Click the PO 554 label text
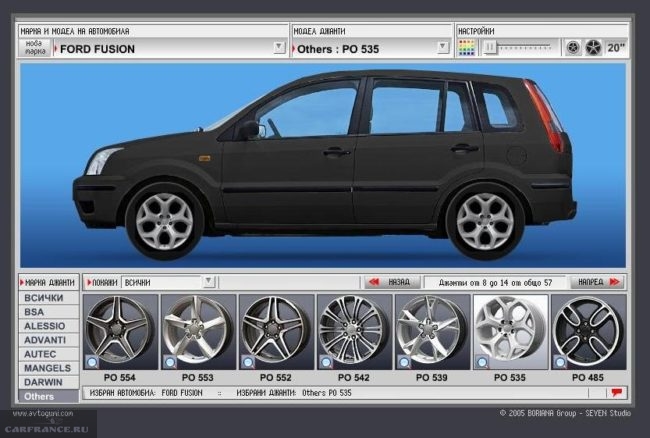Screen dimensions: 650x438 [119, 378]
